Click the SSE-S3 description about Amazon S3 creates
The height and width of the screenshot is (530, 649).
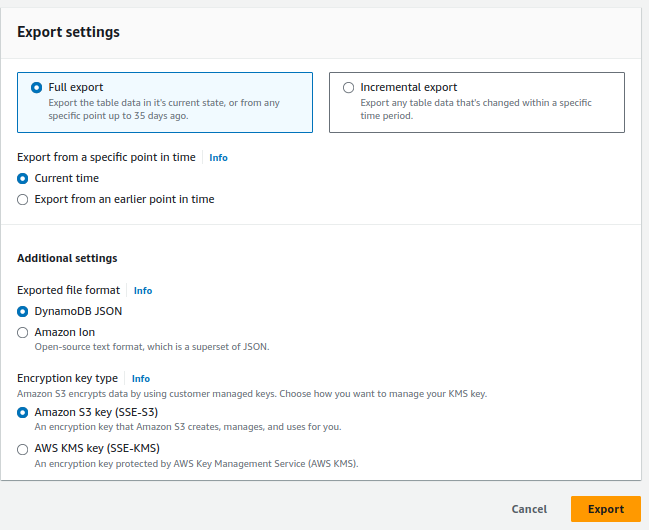tap(188, 427)
